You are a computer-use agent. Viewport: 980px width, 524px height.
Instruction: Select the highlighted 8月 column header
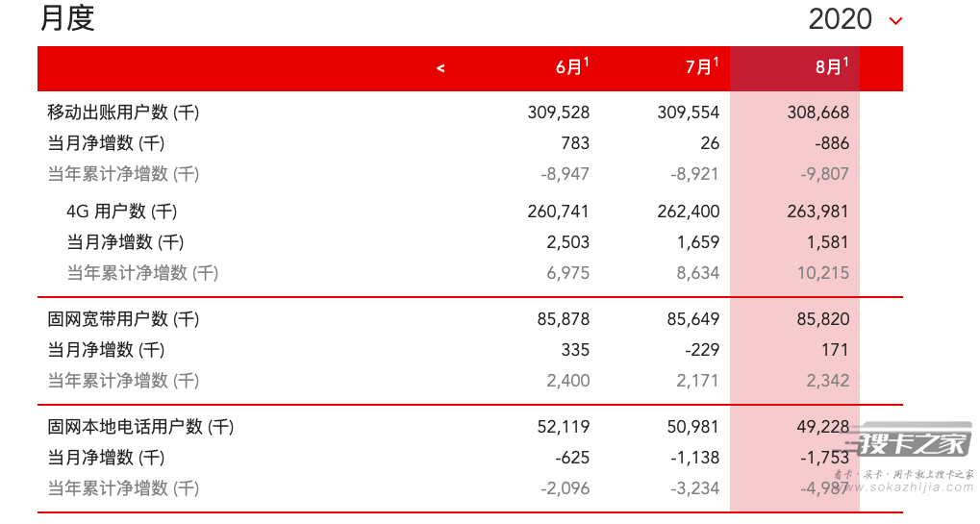coord(832,66)
